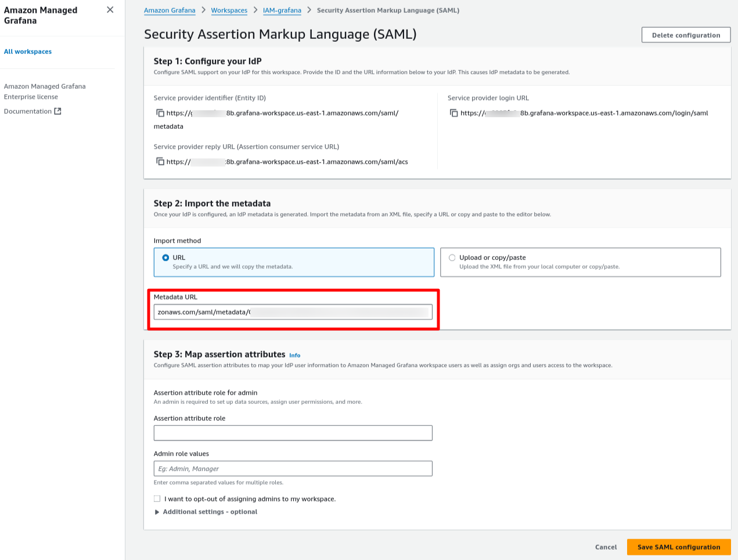Screen dimensions: 738x560
Task: Click the Cancel link
Action: pos(606,547)
